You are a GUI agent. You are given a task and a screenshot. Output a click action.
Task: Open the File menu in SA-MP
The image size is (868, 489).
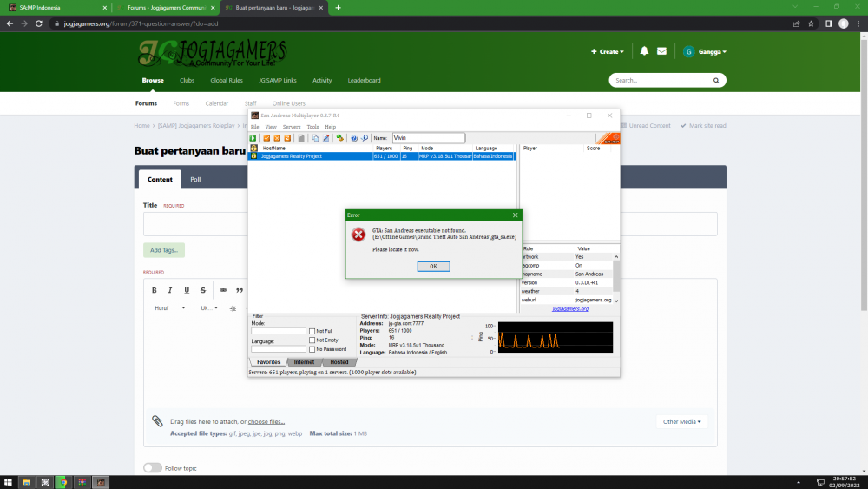pyautogui.click(x=254, y=127)
